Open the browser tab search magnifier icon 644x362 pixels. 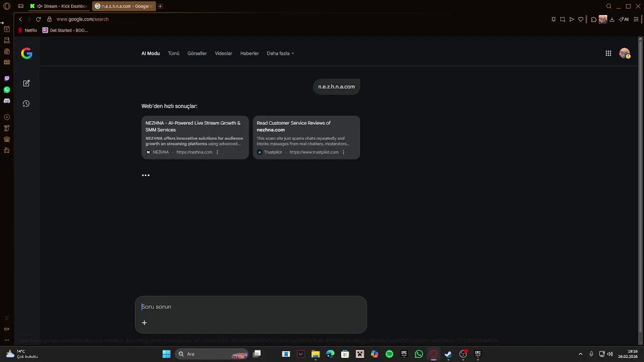609,6
